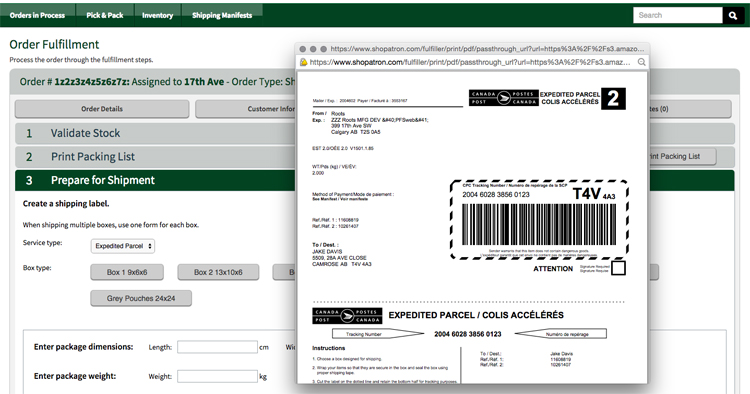Click the JAKE DAVIS recipient name
This screenshot has width=750, height=394.
(327, 252)
